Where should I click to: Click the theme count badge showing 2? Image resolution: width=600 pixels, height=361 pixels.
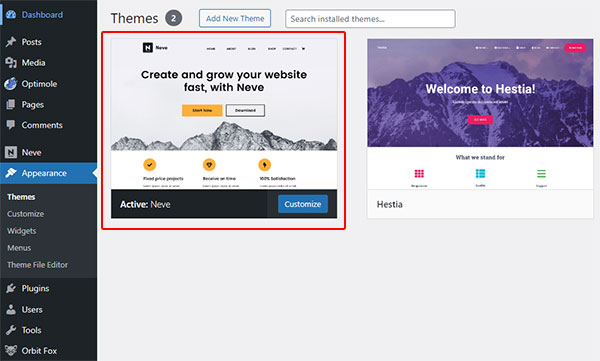click(x=173, y=18)
